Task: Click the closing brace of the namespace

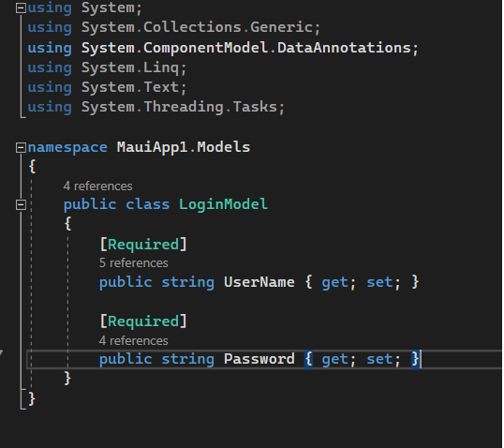Action: 32,399
